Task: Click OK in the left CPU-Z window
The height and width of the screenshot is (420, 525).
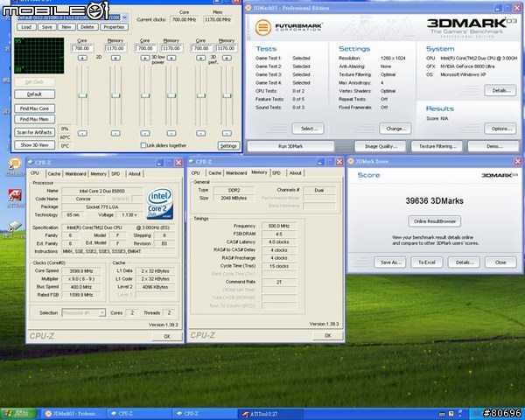Action: coord(167,336)
